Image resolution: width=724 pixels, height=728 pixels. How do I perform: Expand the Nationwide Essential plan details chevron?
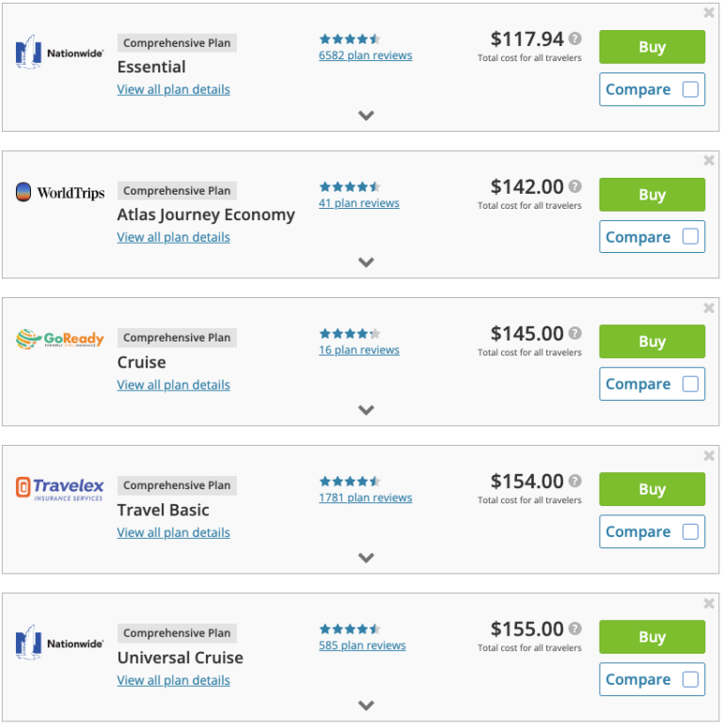coord(367,116)
